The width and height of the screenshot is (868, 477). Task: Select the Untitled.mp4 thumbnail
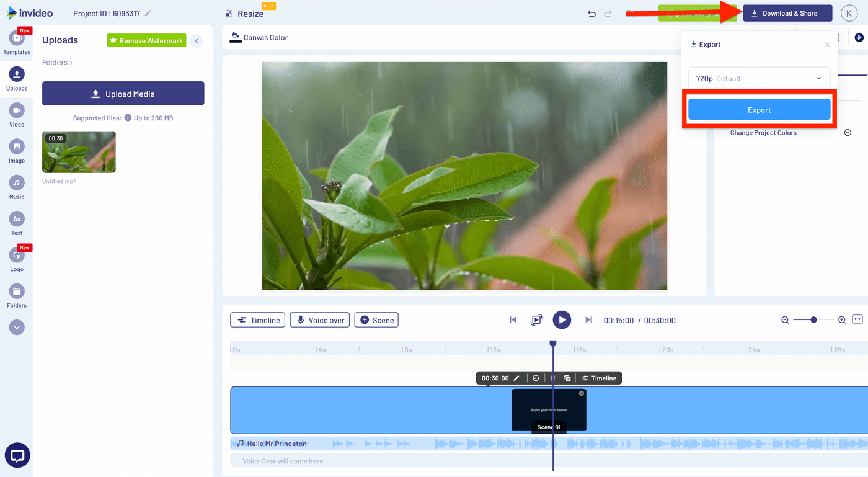pyautogui.click(x=78, y=151)
